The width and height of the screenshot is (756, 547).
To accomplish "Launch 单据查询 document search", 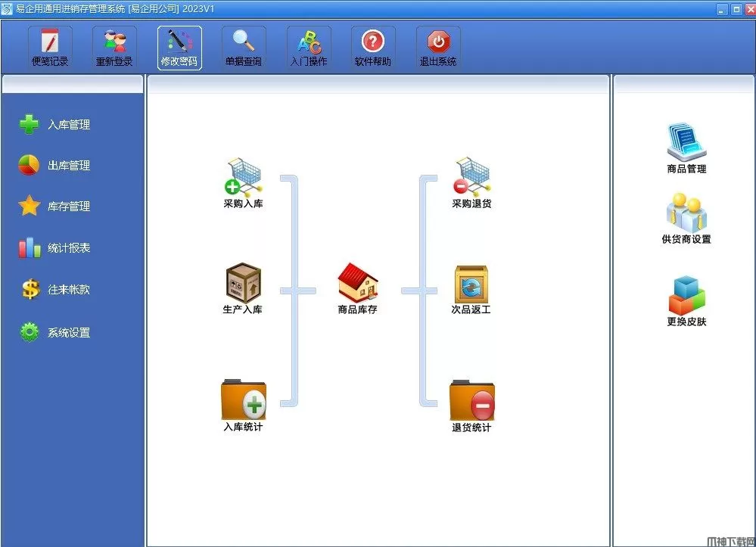I will coord(244,48).
